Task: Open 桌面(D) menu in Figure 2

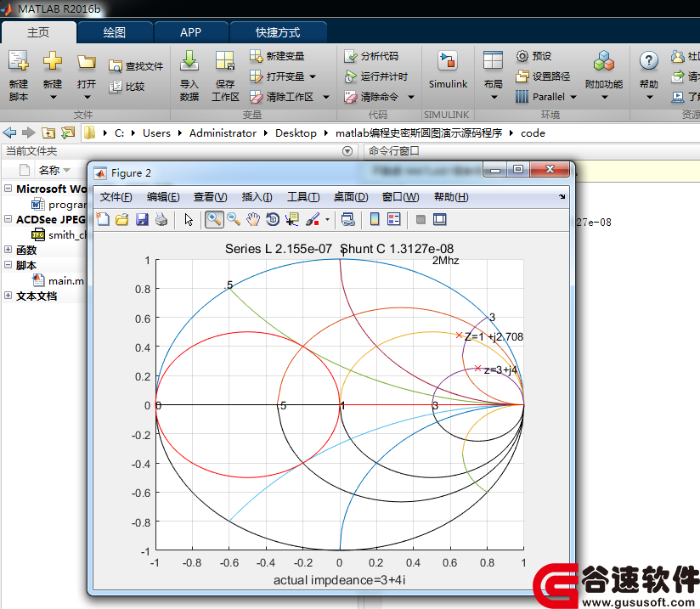Action: pyautogui.click(x=351, y=197)
